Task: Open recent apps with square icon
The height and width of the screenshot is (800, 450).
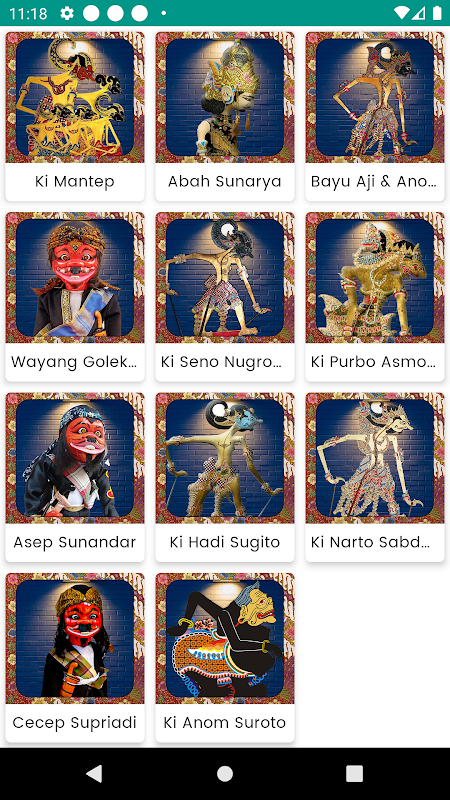Action: click(355, 773)
